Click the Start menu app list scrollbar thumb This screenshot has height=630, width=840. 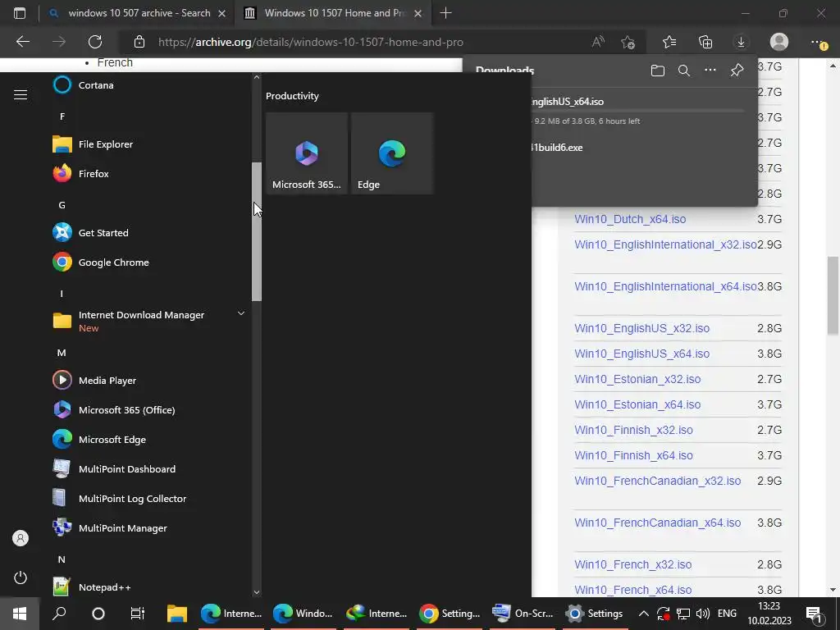pos(257,231)
